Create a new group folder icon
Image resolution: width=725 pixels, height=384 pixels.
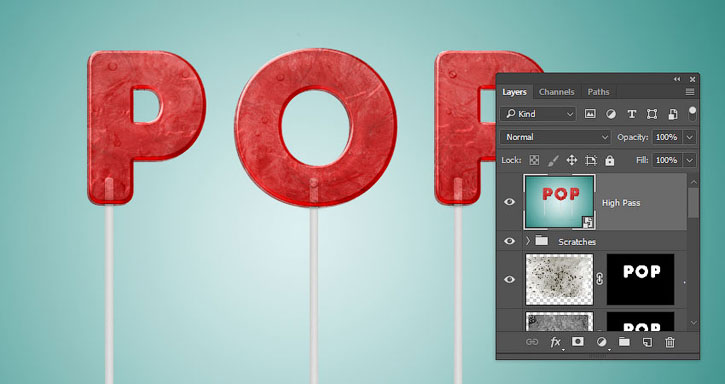click(624, 341)
